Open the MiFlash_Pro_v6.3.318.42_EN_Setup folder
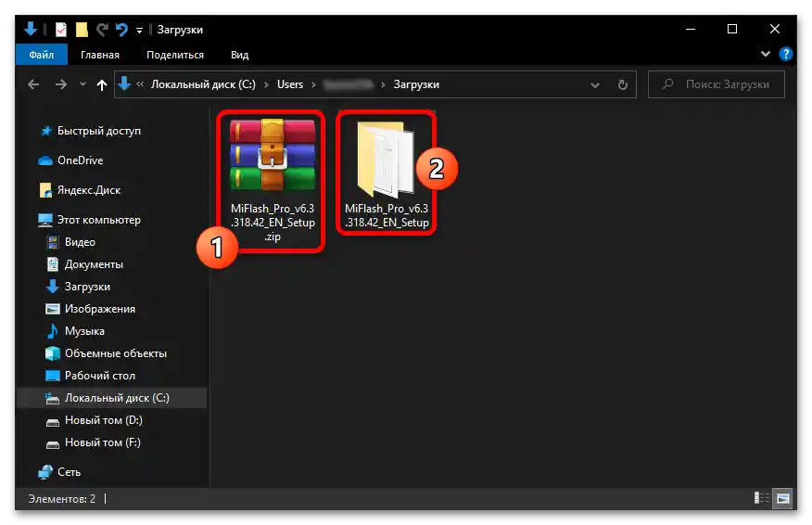The height and width of the screenshot is (525, 812). pos(387,173)
